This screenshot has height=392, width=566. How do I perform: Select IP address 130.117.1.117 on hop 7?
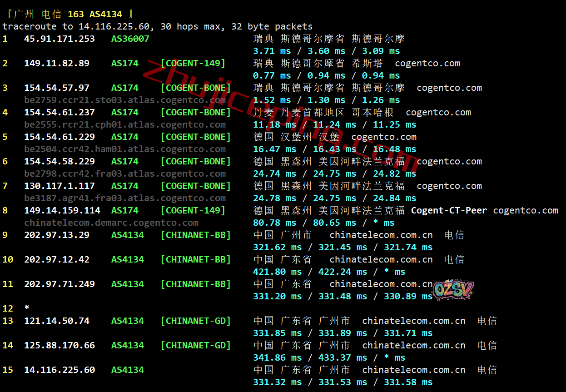click(x=60, y=186)
